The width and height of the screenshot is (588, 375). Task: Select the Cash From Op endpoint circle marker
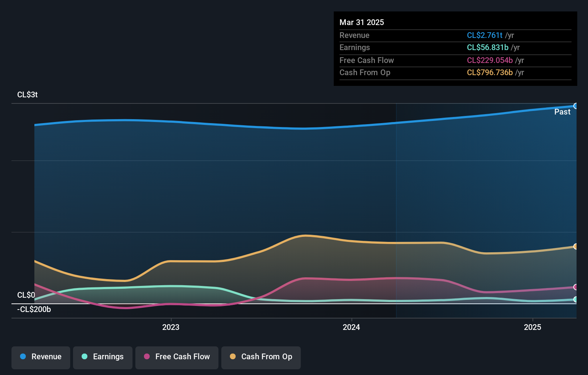click(x=575, y=246)
